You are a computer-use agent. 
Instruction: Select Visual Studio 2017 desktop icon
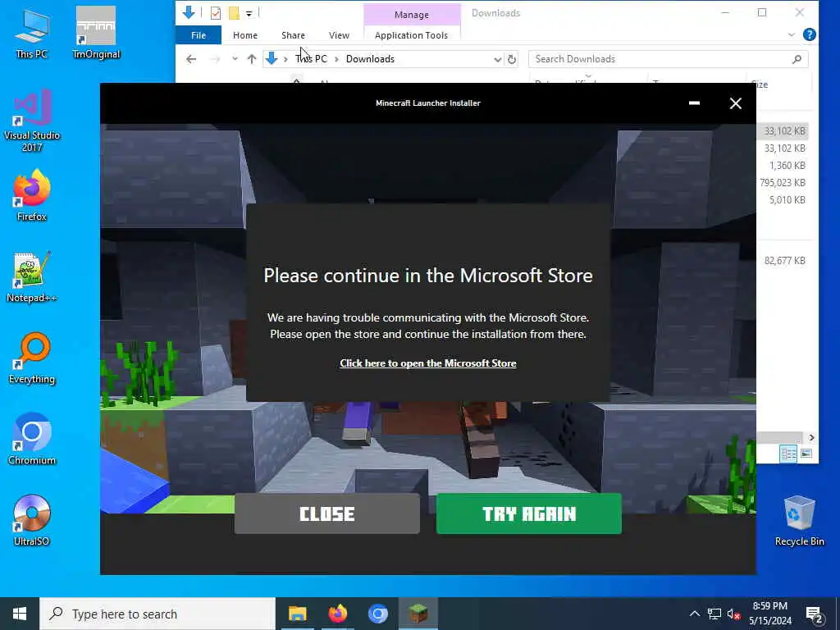point(32,121)
